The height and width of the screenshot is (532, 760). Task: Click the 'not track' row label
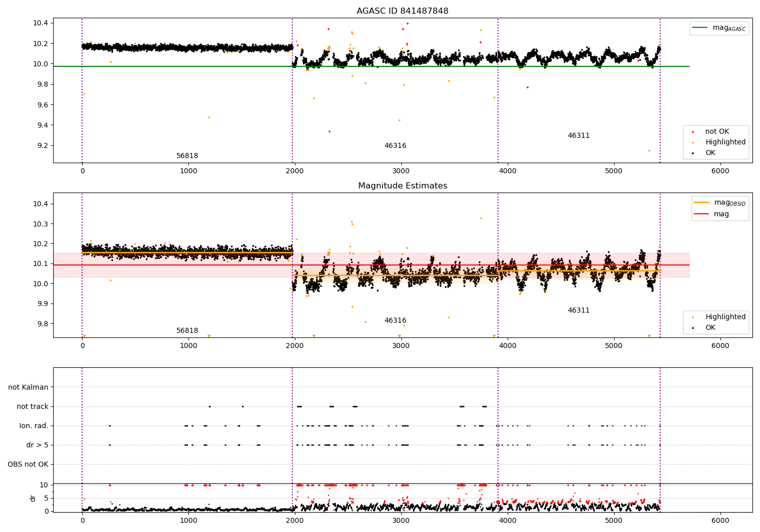[x=32, y=406]
